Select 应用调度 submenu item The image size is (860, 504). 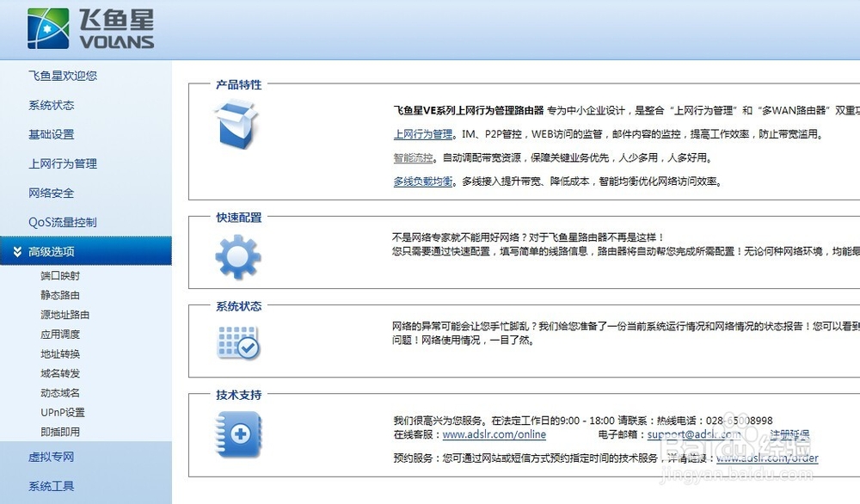coord(60,334)
